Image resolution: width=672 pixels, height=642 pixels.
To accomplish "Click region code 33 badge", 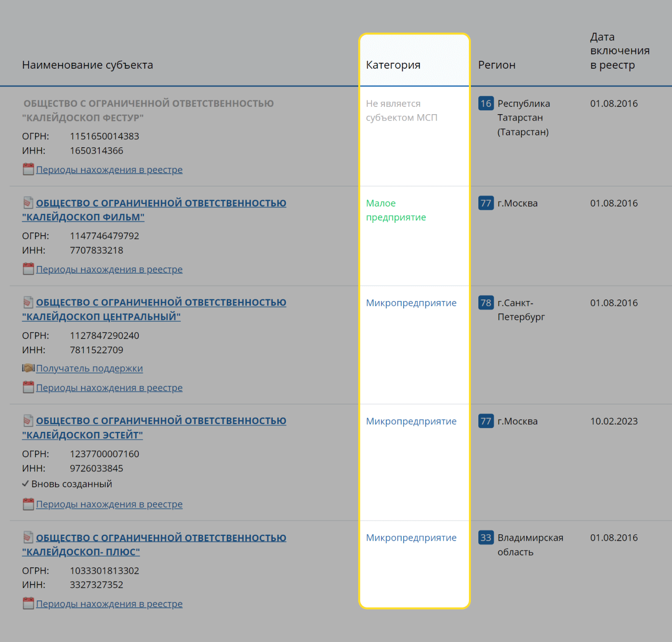I will (486, 538).
